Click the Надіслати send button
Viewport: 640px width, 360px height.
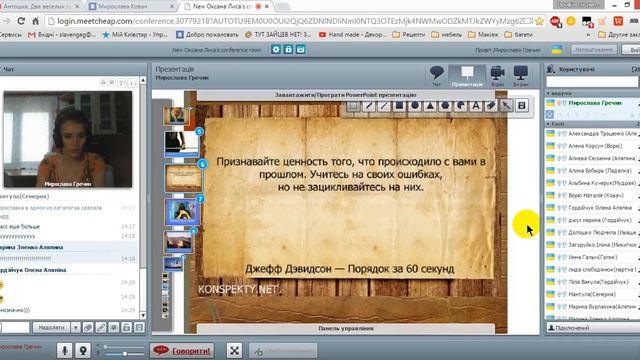pos(51,327)
